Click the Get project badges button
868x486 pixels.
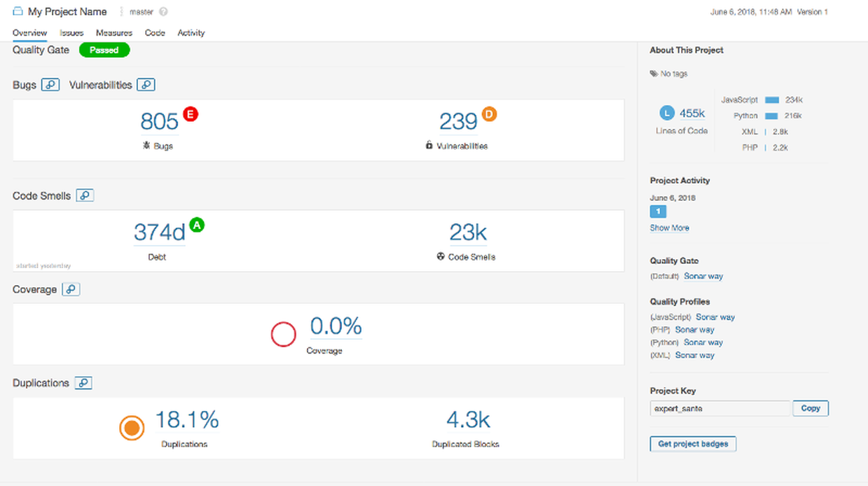tap(693, 444)
